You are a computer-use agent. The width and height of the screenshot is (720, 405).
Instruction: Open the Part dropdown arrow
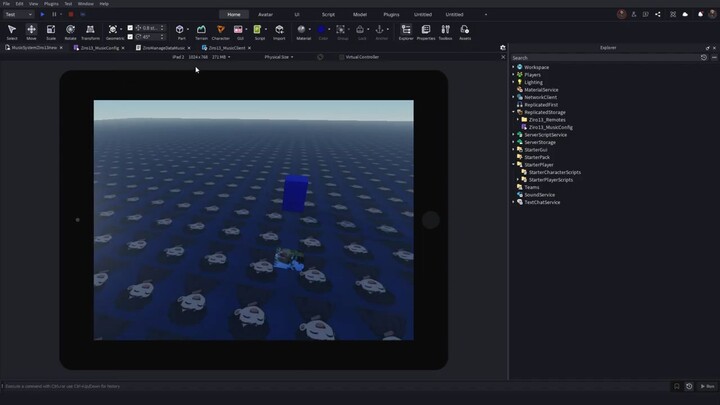click(x=187, y=30)
